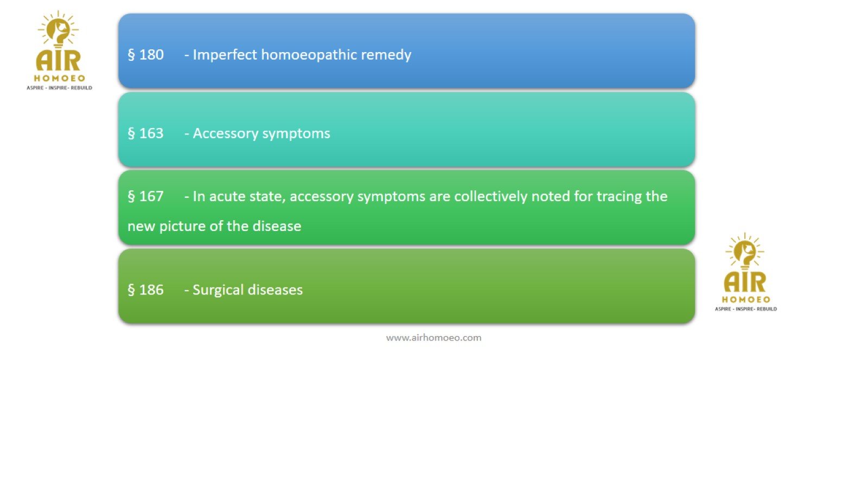Select the § 167 section number
This screenshot has width=868, height=488.
pyautogui.click(x=145, y=196)
